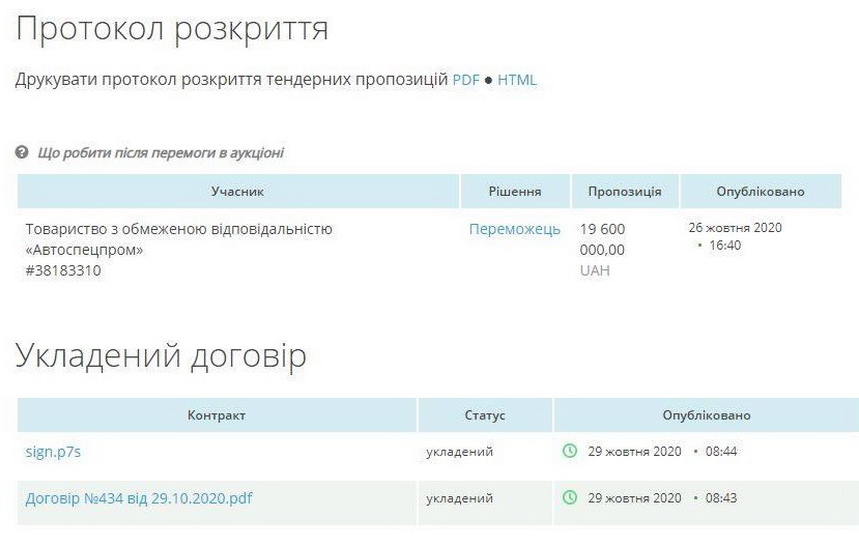859x546 pixels.
Task: Open 'Що робити після перемоги в аукціоні' help
Action: click(160, 153)
